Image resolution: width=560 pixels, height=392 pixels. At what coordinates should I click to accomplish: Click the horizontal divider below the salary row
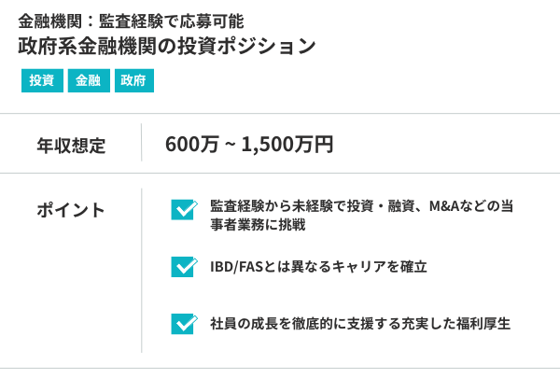280,174
